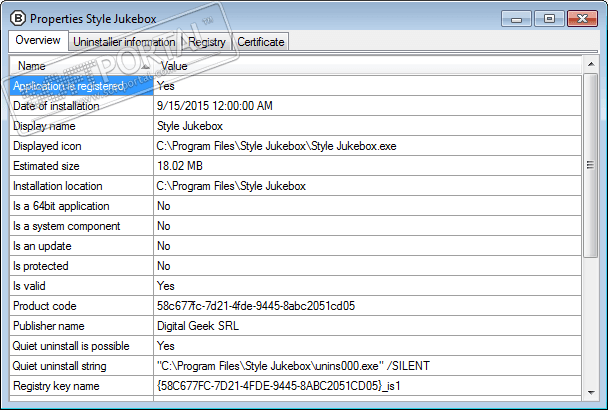This screenshot has width=608, height=410.
Task: Open the Certificate tab
Action: point(261,42)
